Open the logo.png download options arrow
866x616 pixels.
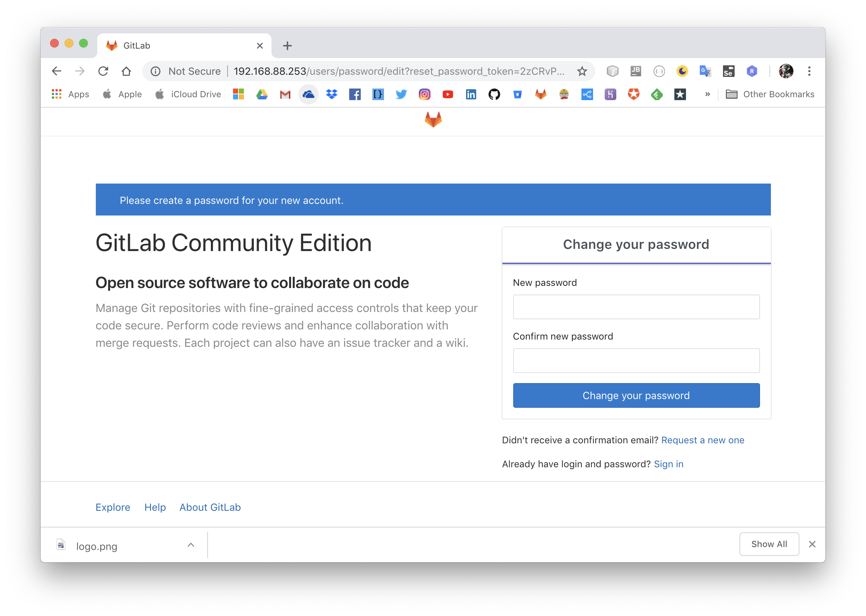click(x=191, y=545)
